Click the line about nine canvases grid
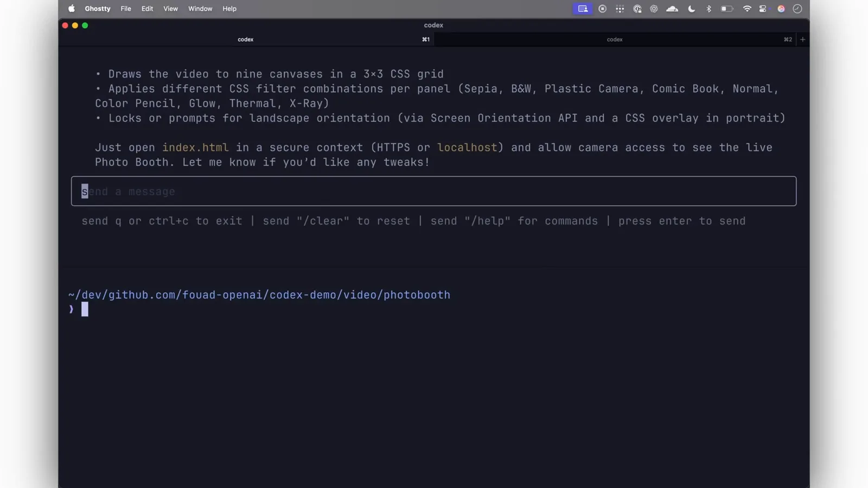Viewport: 868px width, 488px height. click(x=270, y=74)
